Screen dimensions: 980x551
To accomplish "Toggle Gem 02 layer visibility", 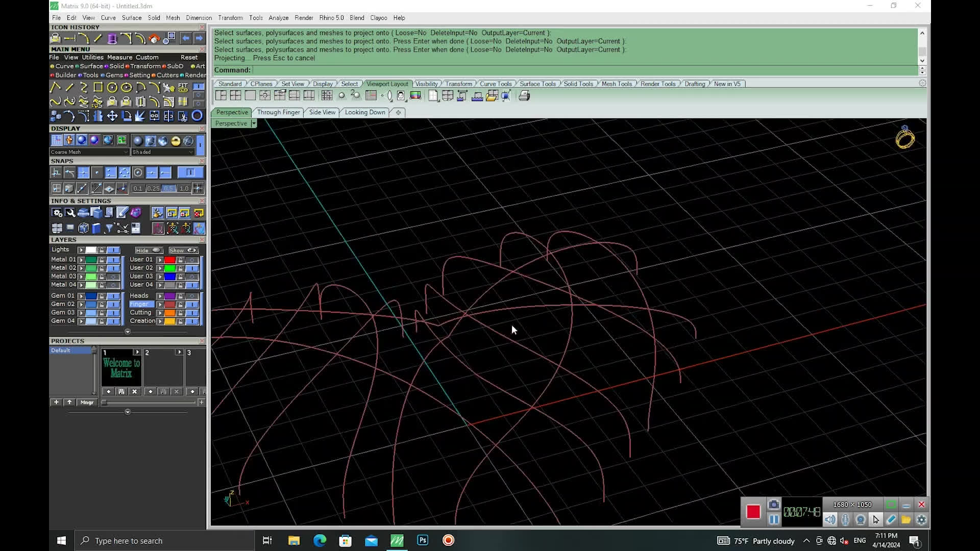I will tap(113, 304).
